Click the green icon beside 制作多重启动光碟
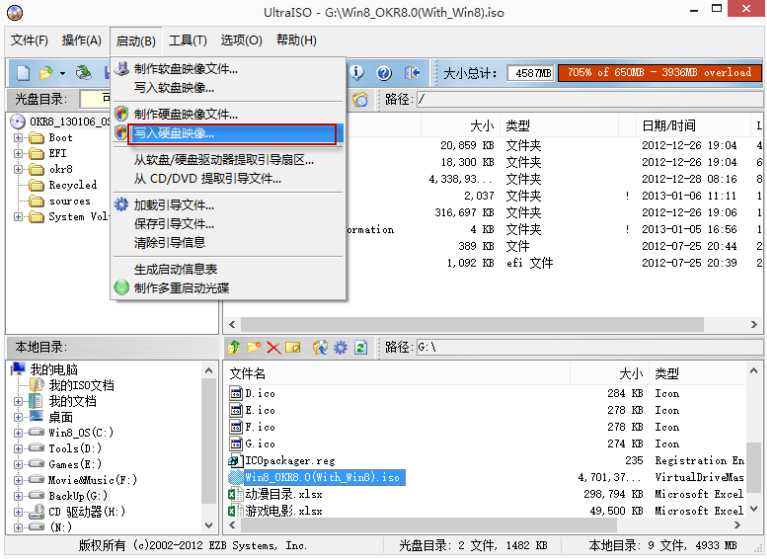Screen dimensions: 767x559 pos(121,288)
